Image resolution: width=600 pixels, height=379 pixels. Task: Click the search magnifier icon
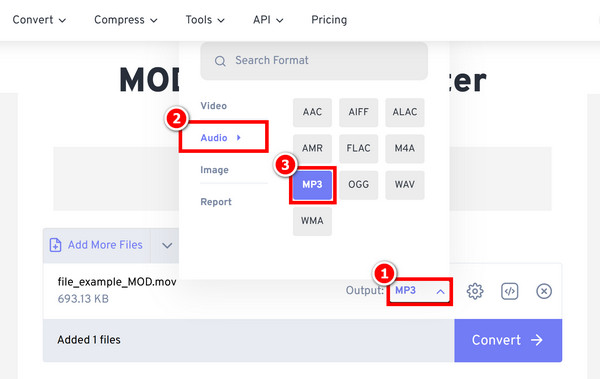click(x=220, y=61)
